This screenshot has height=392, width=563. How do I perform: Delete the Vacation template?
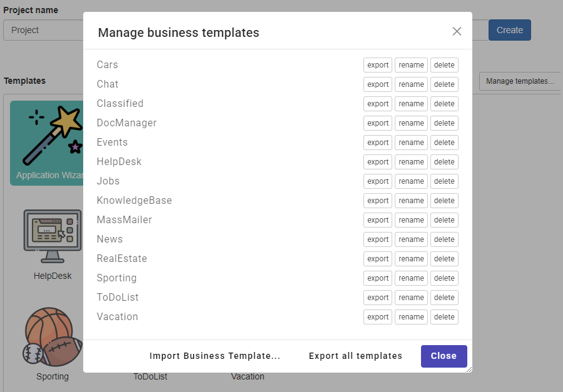(x=444, y=317)
